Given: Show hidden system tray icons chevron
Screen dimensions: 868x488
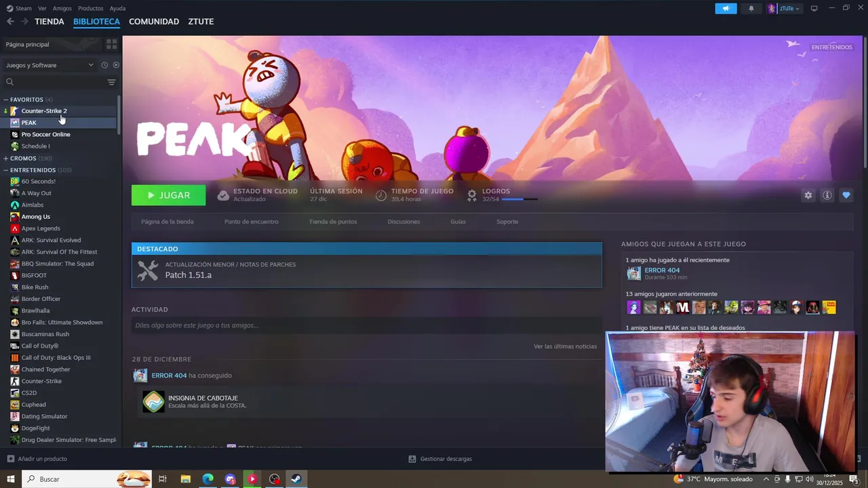Looking at the screenshot, I should click(x=766, y=479).
